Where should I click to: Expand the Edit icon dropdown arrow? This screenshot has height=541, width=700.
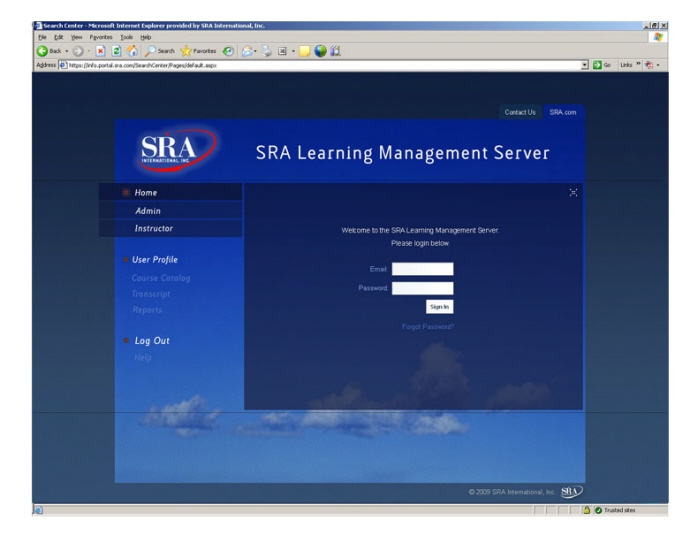point(293,51)
